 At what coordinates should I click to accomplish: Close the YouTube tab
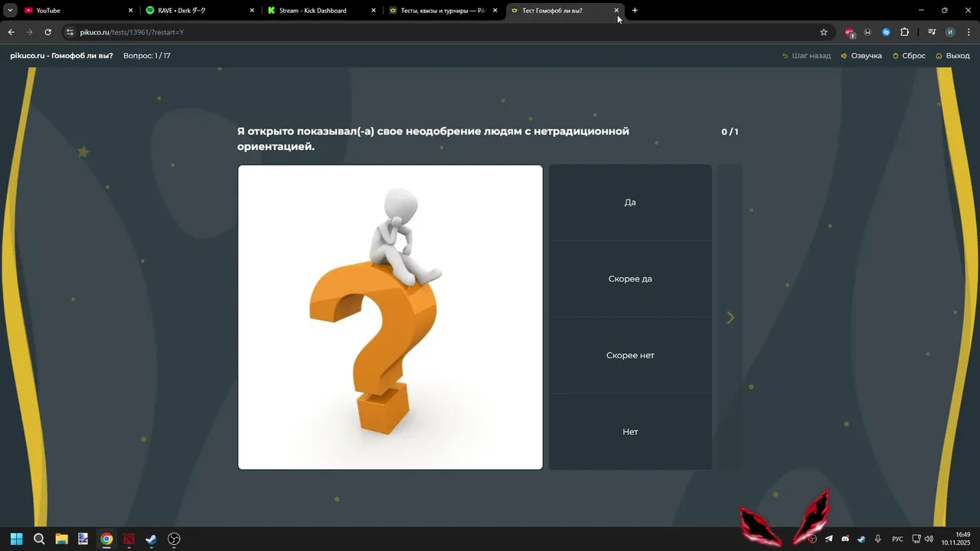coord(130,11)
